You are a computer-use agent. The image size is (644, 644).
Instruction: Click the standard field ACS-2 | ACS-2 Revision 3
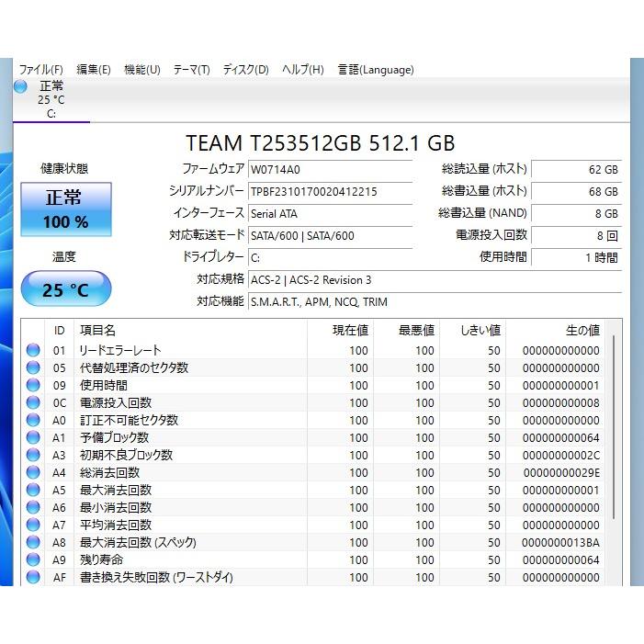pos(435,280)
